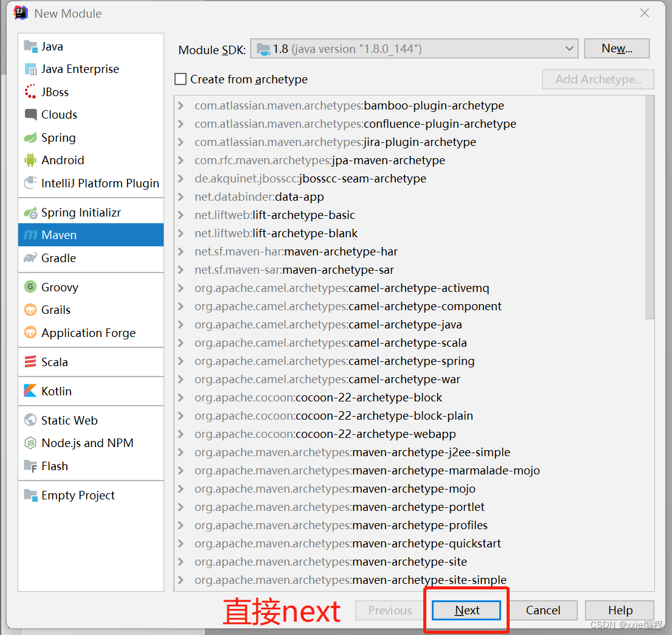Expand jira-plugin-archetype entry
The height and width of the screenshot is (635, 672).
181,142
